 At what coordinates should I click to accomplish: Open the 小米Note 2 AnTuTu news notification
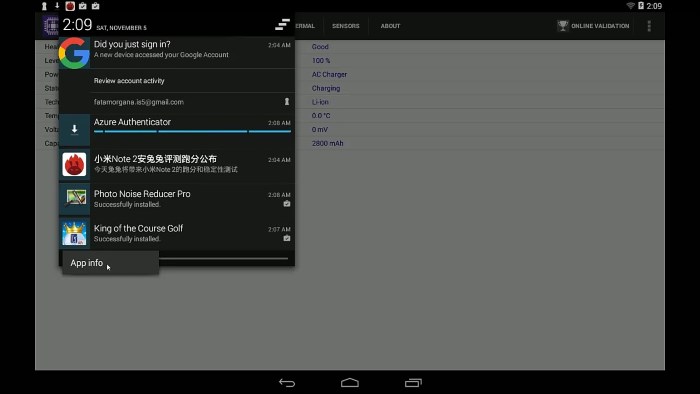pyautogui.click(x=177, y=164)
